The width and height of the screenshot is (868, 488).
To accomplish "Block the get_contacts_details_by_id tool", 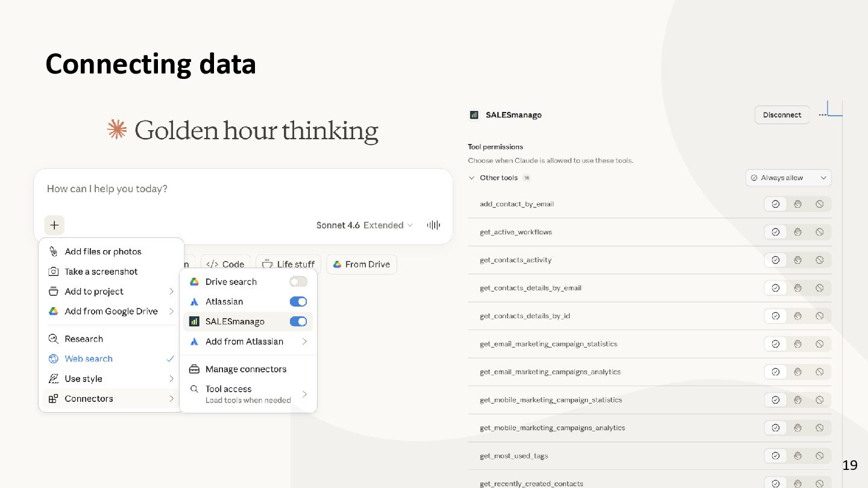I will [x=820, y=316].
